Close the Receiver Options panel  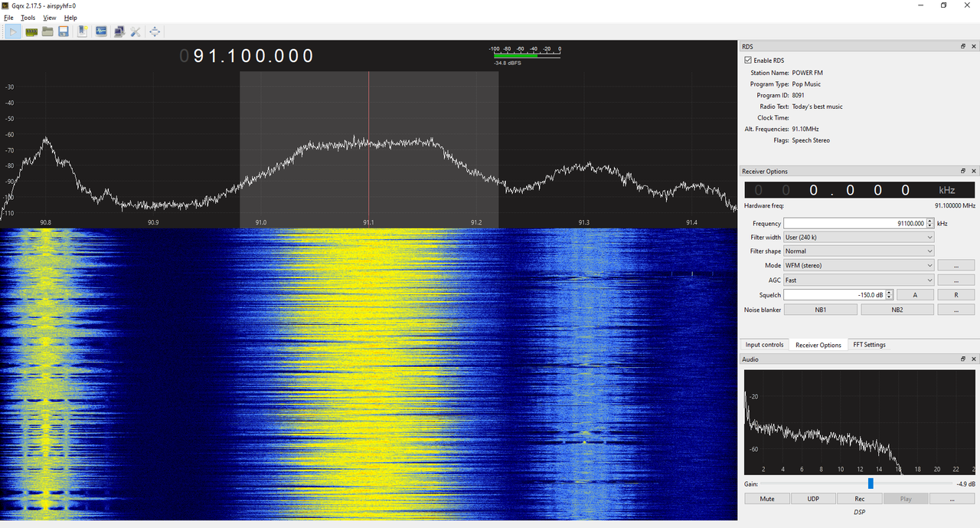pos(974,172)
